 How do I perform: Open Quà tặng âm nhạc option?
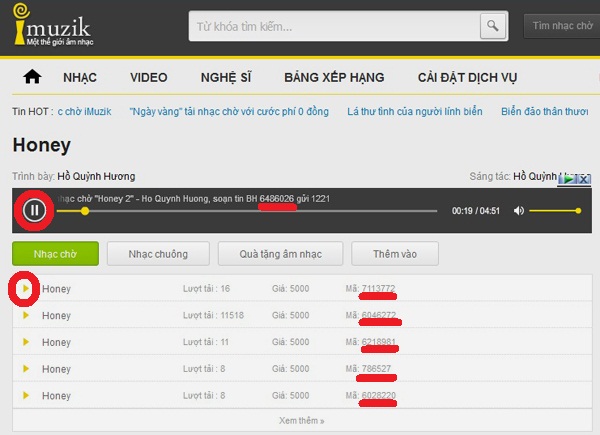tap(280, 254)
